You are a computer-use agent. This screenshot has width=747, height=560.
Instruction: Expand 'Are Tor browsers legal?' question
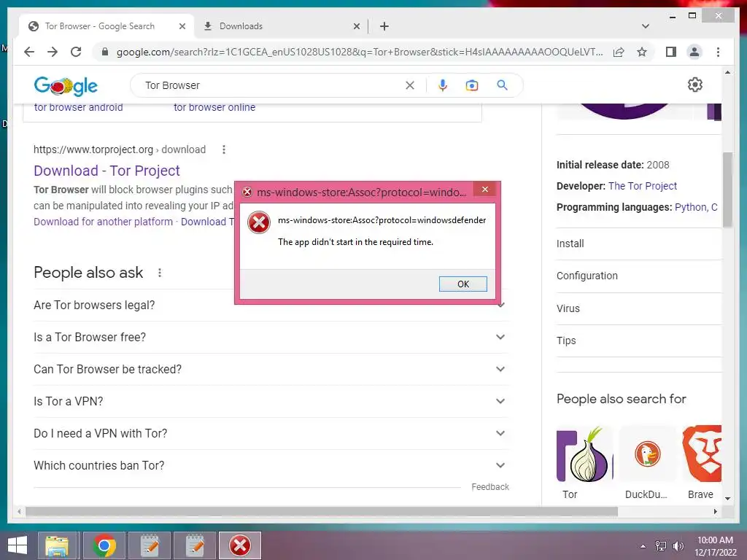point(271,306)
